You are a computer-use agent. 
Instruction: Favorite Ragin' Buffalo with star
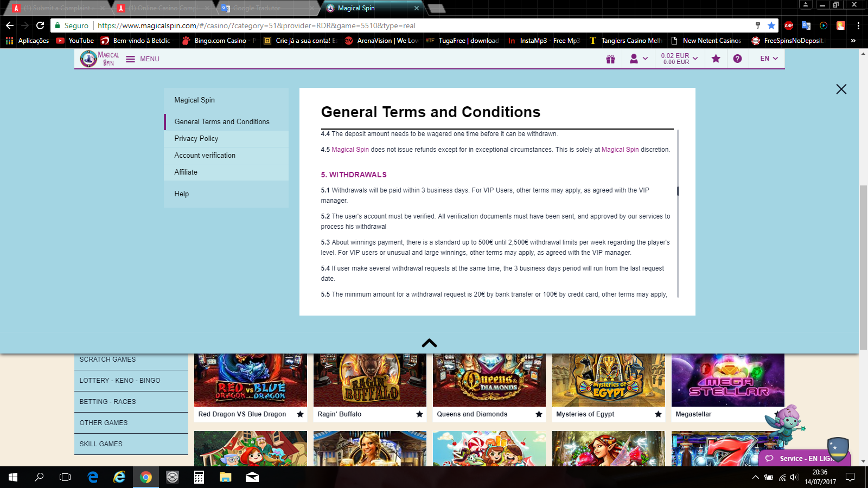pyautogui.click(x=419, y=414)
